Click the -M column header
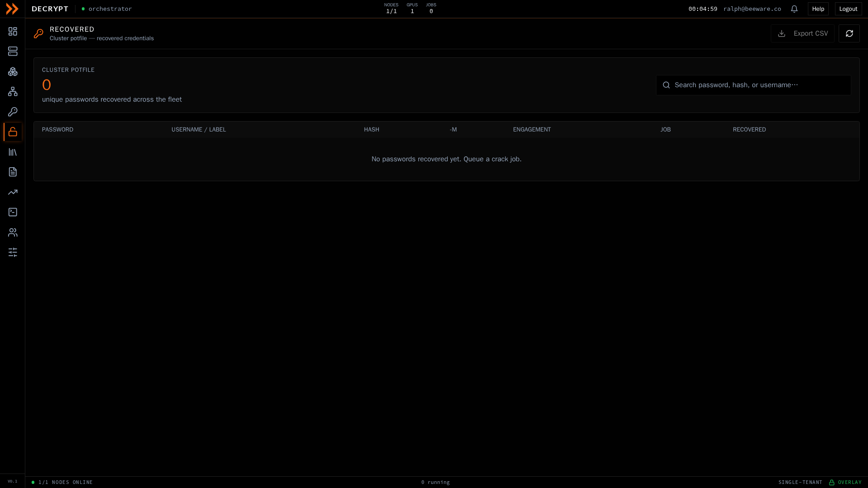868x488 pixels. [x=453, y=130]
